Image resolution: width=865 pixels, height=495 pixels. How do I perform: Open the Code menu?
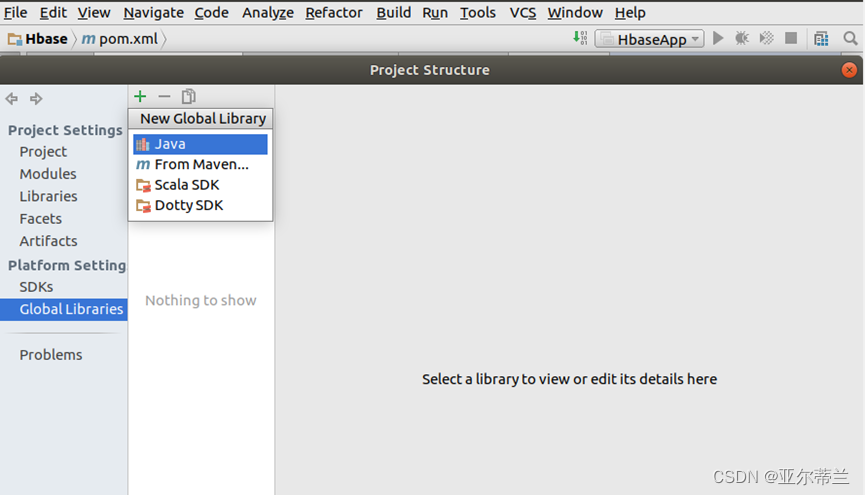[x=211, y=13]
